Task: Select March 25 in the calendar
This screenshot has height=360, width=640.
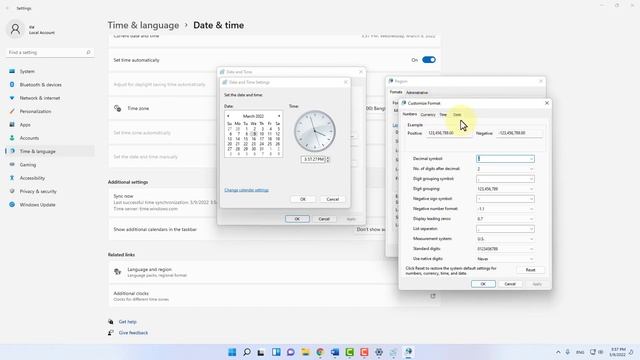Action: click(x=269, y=144)
